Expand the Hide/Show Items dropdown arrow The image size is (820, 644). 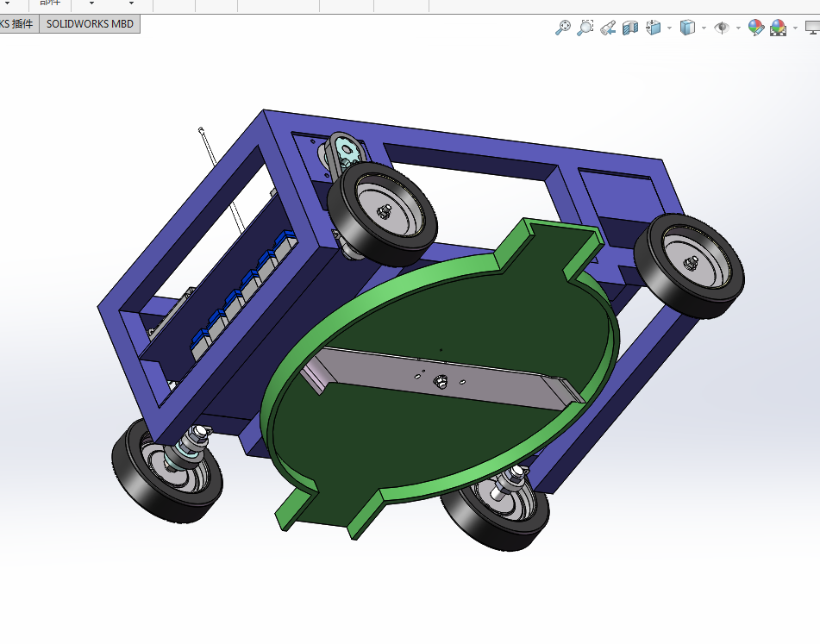(x=738, y=28)
